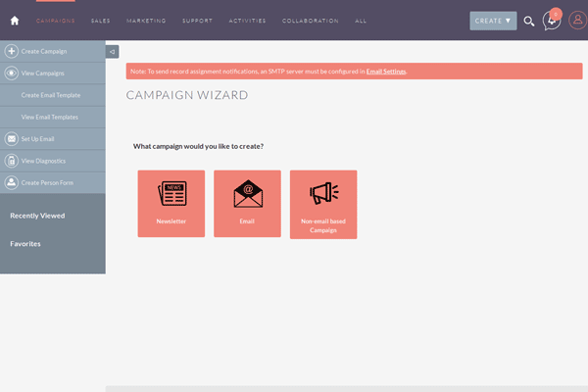Expand the CREATE dropdown button

493,21
